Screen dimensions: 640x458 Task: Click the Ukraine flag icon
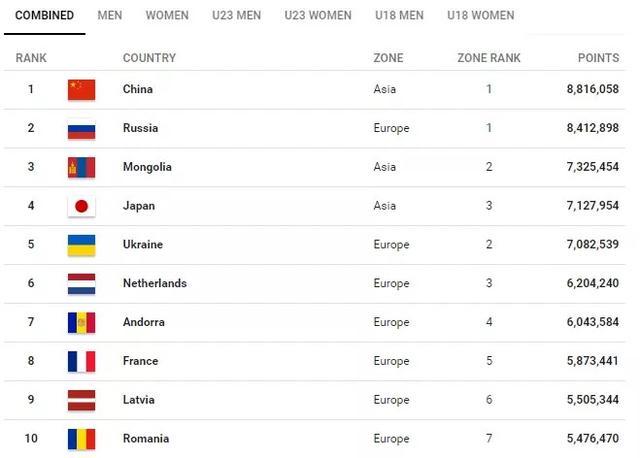(81, 245)
